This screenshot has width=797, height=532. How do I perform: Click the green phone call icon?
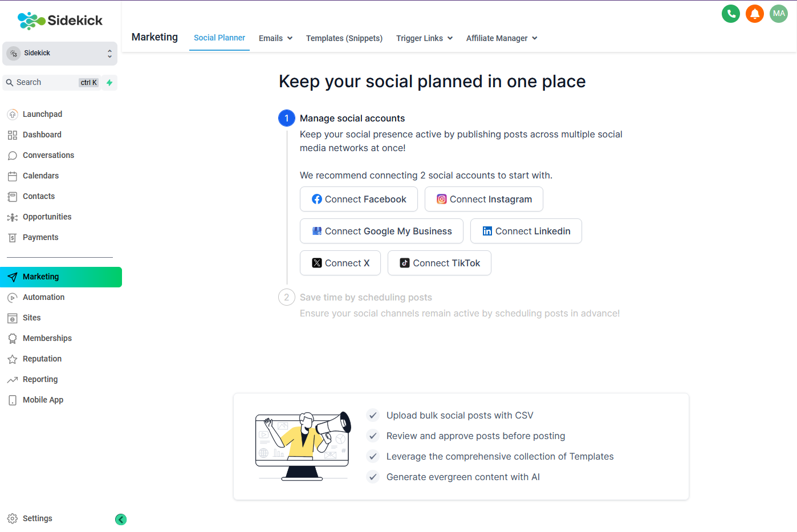pyautogui.click(x=730, y=14)
